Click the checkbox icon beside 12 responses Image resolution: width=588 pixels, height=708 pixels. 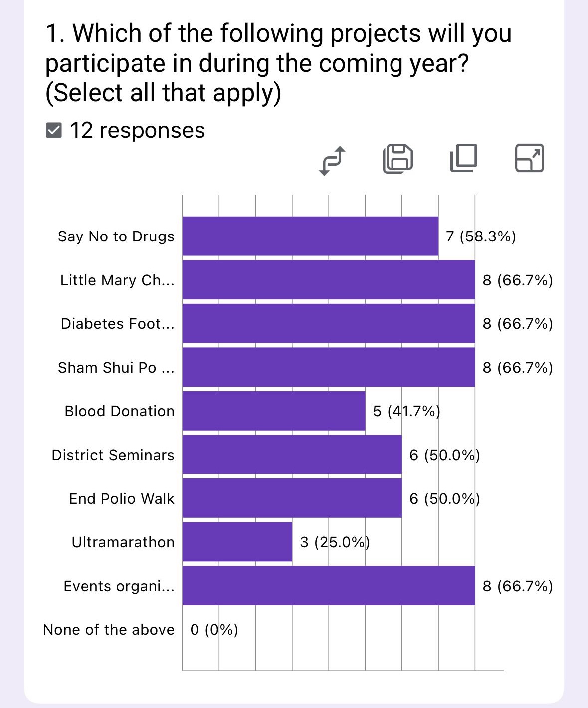[53, 131]
